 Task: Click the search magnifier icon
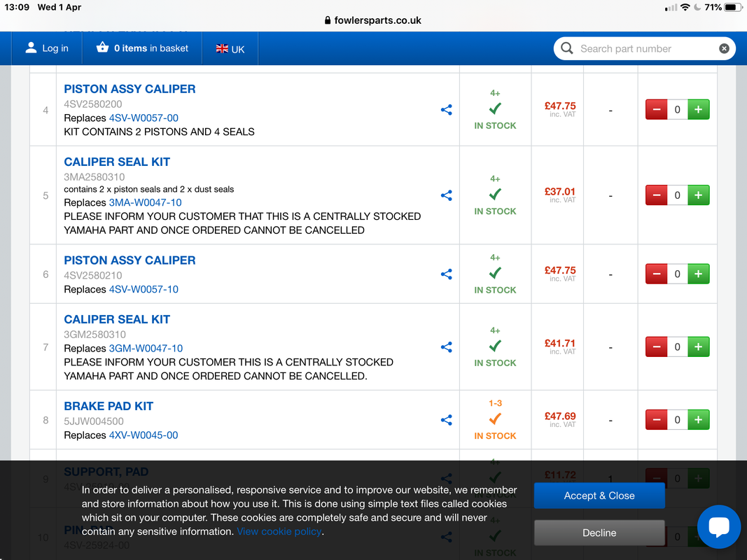tap(567, 48)
